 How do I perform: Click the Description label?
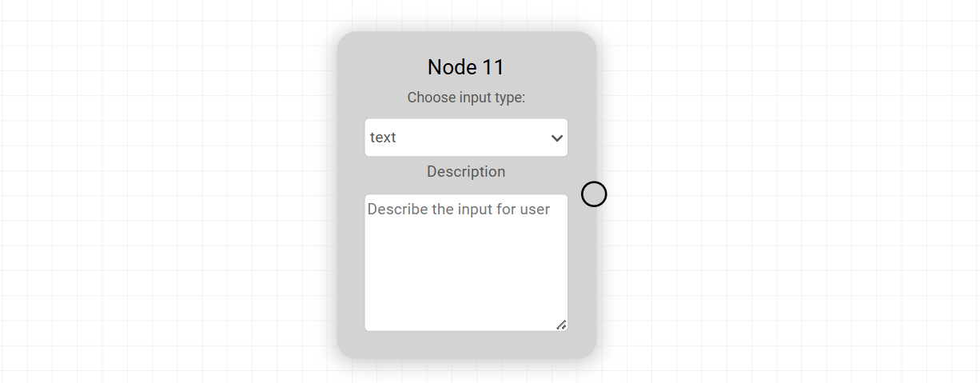[x=466, y=172]
